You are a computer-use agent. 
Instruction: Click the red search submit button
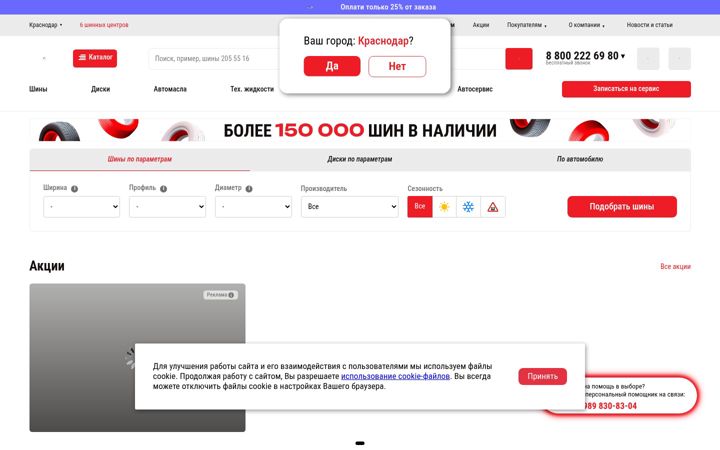coord(518,59)
